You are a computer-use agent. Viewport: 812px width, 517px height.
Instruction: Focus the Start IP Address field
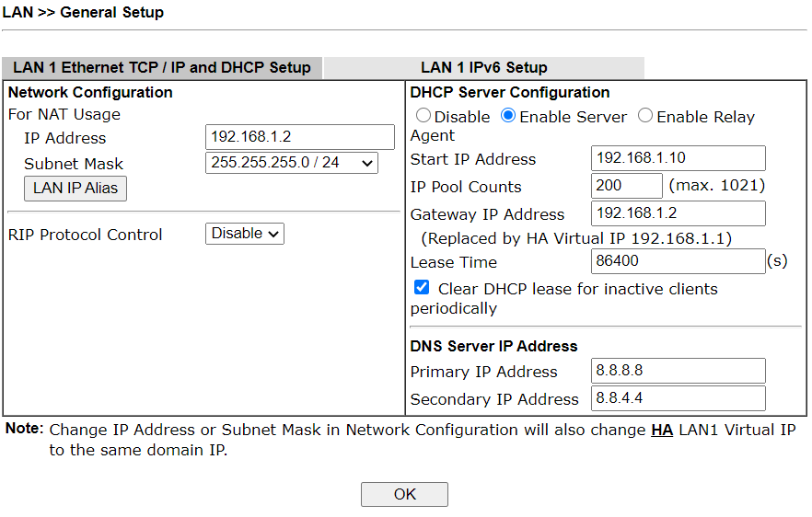[678, 158]
